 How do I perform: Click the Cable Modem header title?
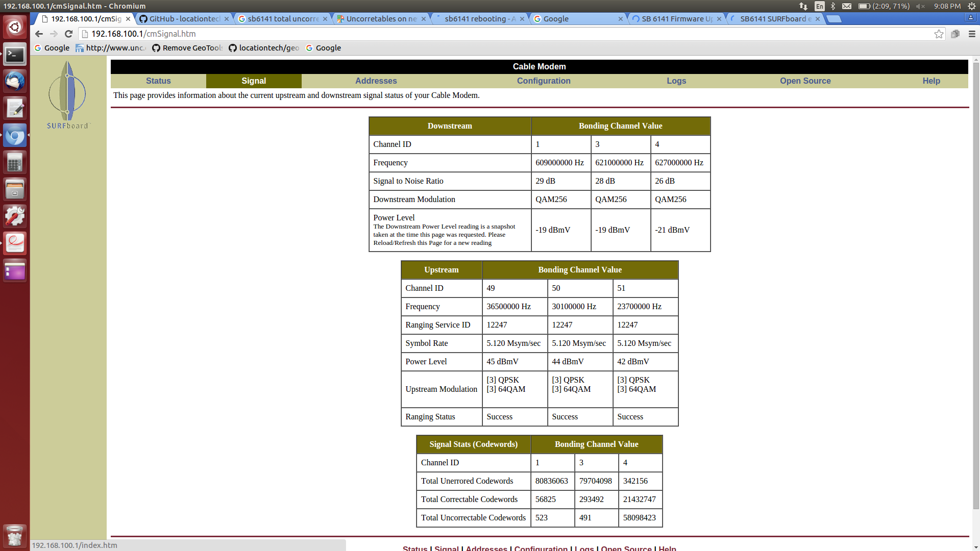tap(539, 66)
